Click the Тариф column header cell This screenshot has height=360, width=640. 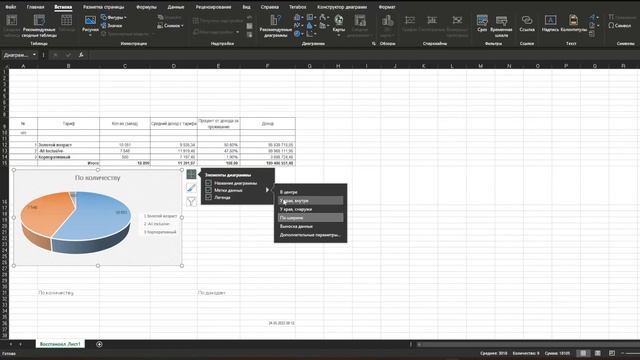[x=69, y=124]
